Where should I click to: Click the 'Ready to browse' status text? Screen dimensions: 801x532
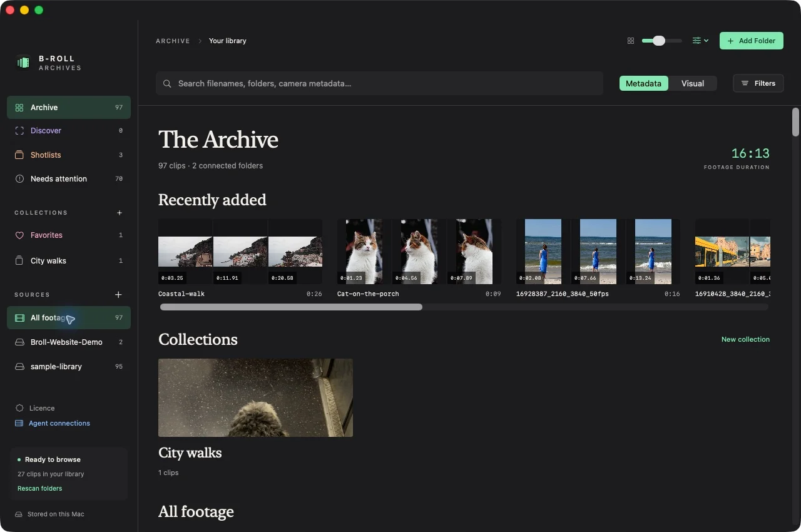coord(53,459)
